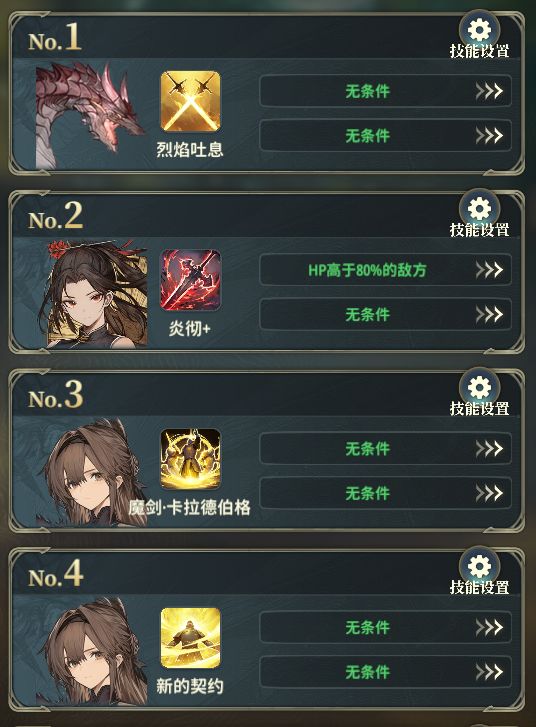The width and height of the screenshot is (536, 727).
Task: Open 技能设置 gear for No.4
Action: [x=479, y=568]
